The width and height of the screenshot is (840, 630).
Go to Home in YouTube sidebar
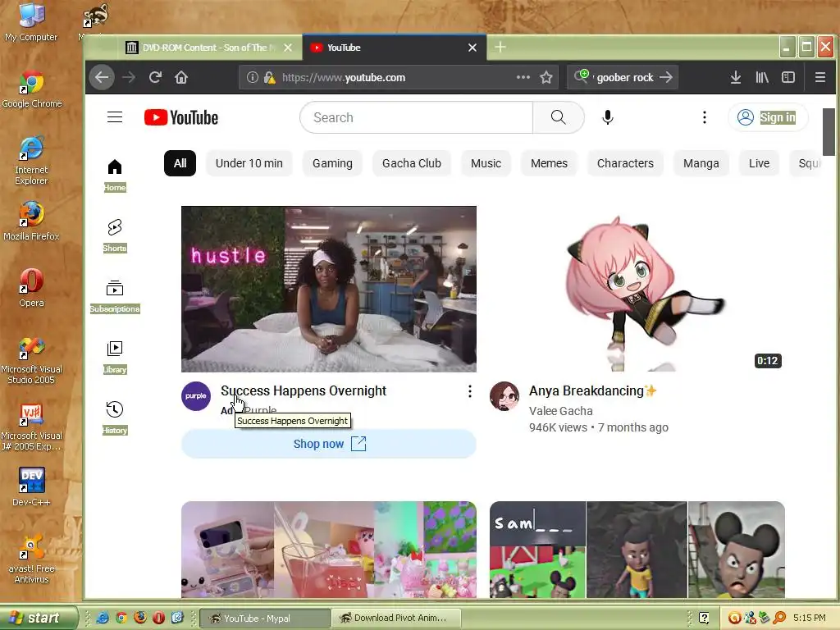(115, 176)
